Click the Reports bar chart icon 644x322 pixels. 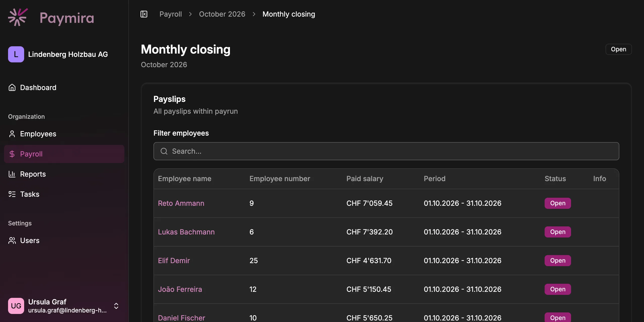click(12, 174)
